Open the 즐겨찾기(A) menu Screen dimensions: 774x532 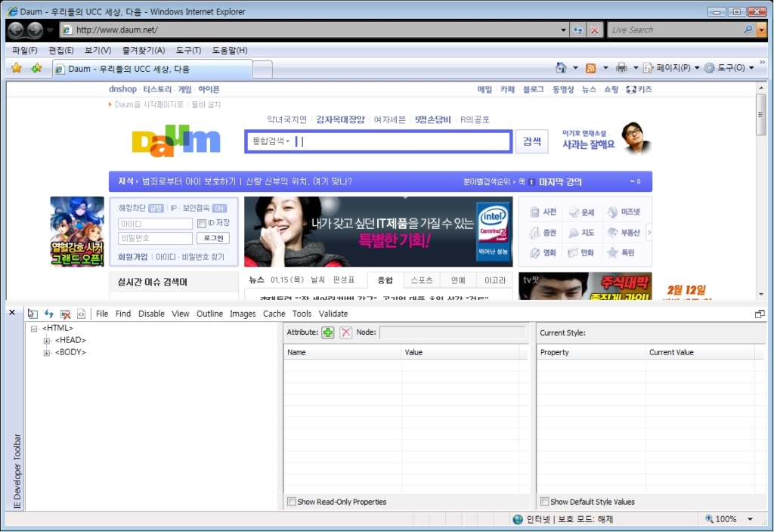144,51
